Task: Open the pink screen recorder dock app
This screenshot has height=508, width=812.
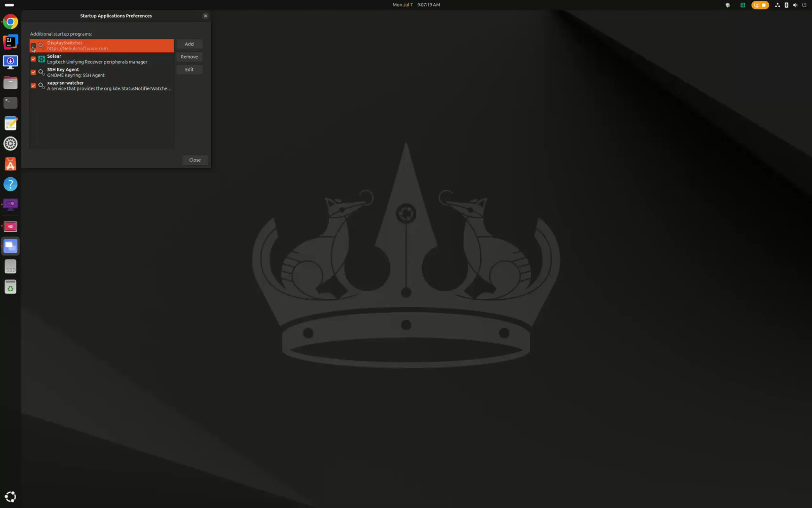Action: [x=10, y=226]
